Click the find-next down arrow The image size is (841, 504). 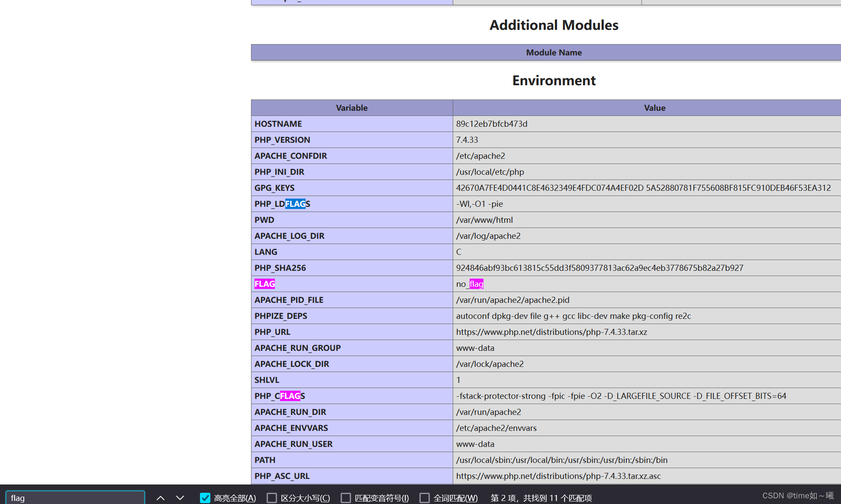coord(180,498)
